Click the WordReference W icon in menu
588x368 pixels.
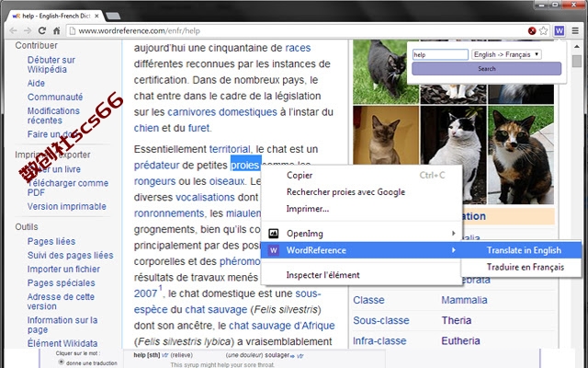pos(274,250)
